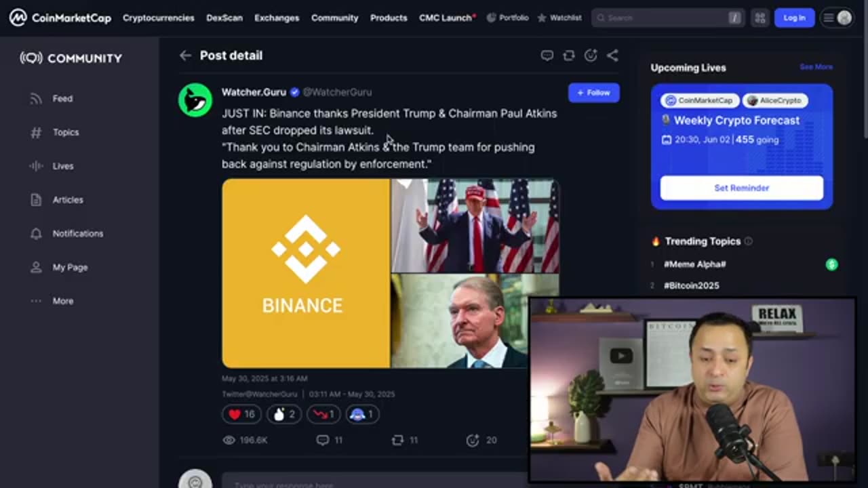Open the comment icon in post header
The image size is (868, 488).
tap(547, 56)
